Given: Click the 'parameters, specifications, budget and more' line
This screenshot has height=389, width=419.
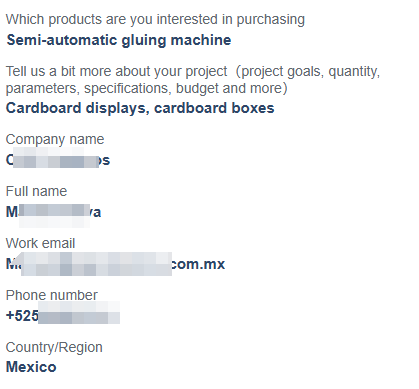Looking at the screenshot, I should 146,88.
